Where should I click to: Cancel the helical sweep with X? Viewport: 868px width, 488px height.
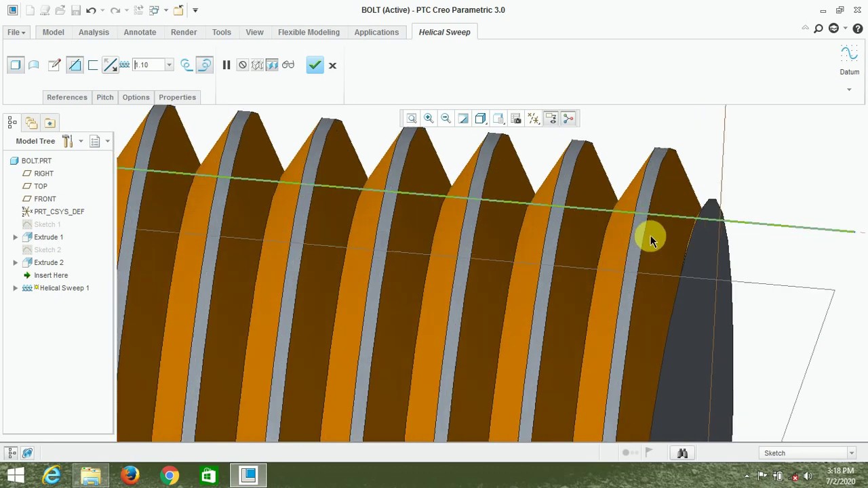(x=332, y=65)
